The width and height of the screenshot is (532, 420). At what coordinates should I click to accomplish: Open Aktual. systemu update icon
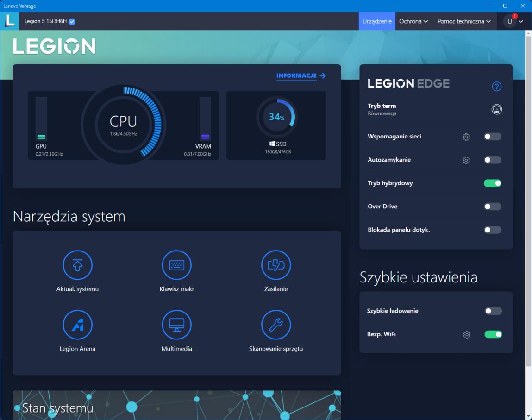tap(77, 265)
